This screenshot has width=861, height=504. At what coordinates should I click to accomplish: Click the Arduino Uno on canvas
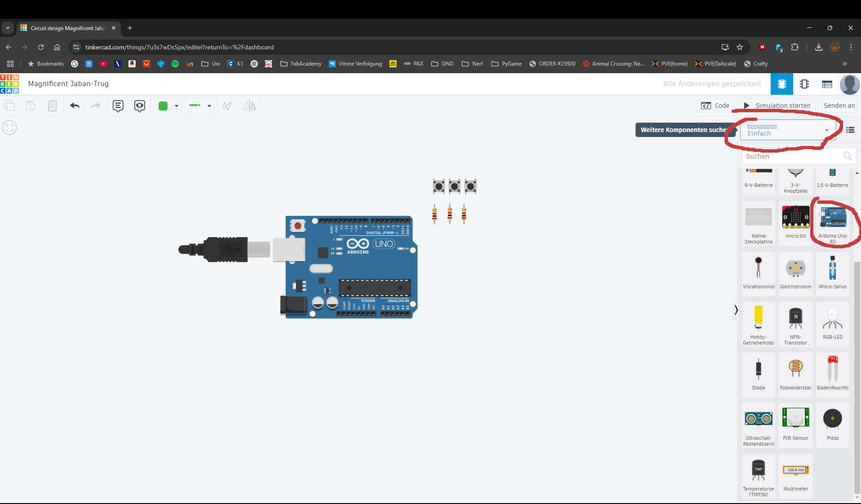coord(349,267)
